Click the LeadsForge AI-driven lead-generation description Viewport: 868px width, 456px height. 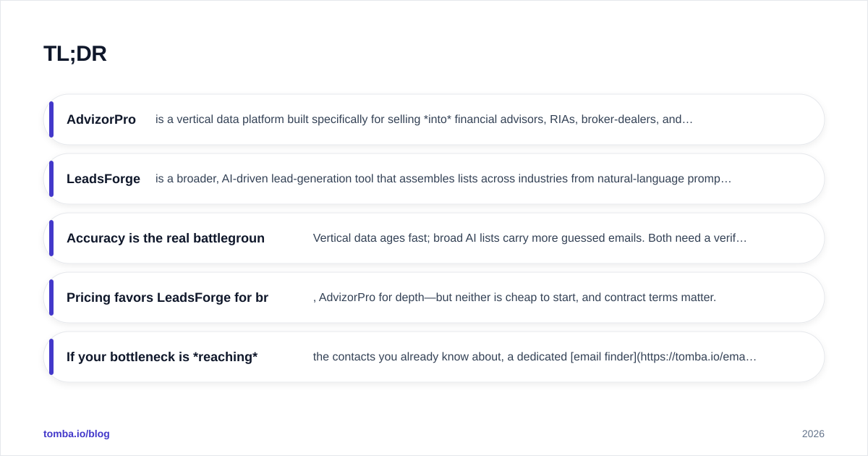443,179
